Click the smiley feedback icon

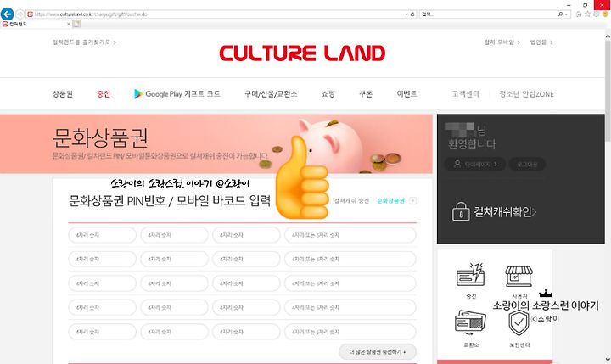605,14
